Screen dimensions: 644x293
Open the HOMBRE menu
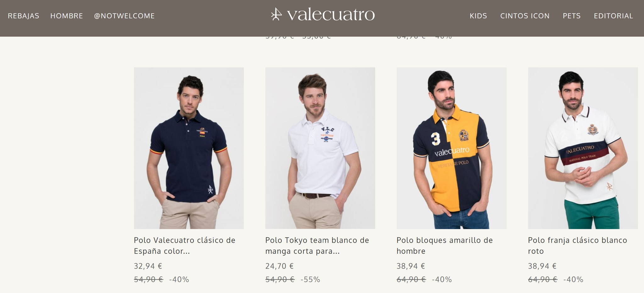coord(67,16)
